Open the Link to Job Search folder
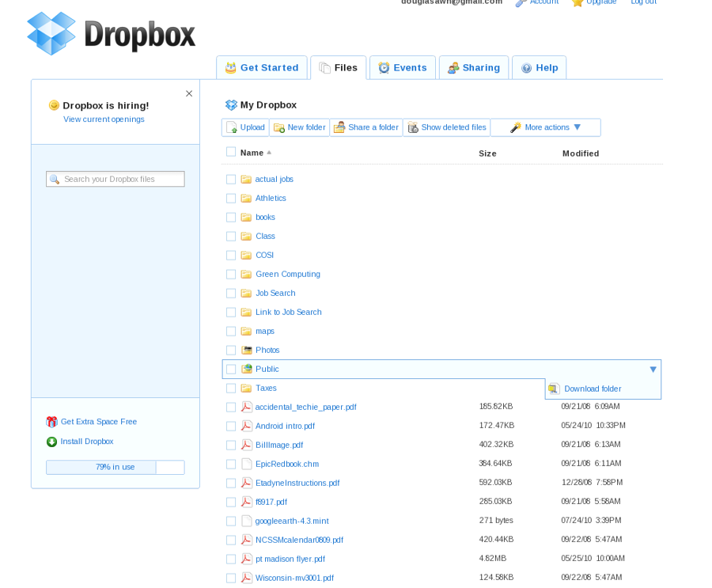The height and width of the screenshot is (588, 712). coord(288,312)
